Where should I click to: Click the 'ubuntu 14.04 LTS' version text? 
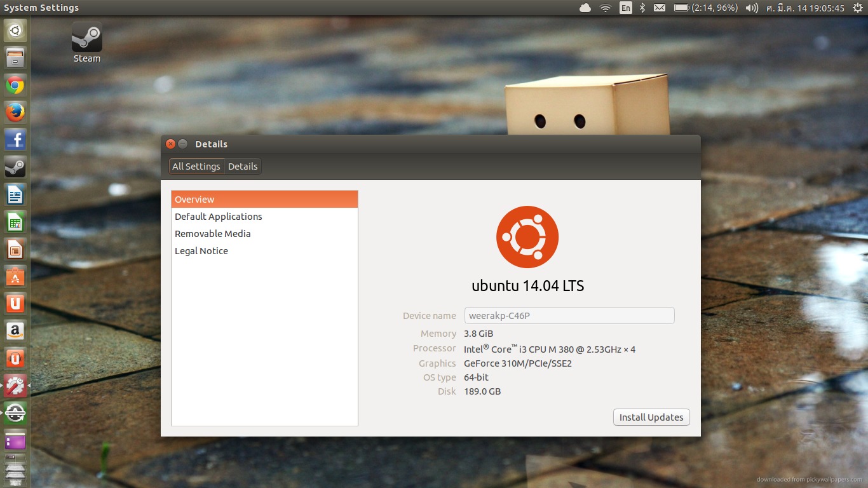[x=527, y=286]
